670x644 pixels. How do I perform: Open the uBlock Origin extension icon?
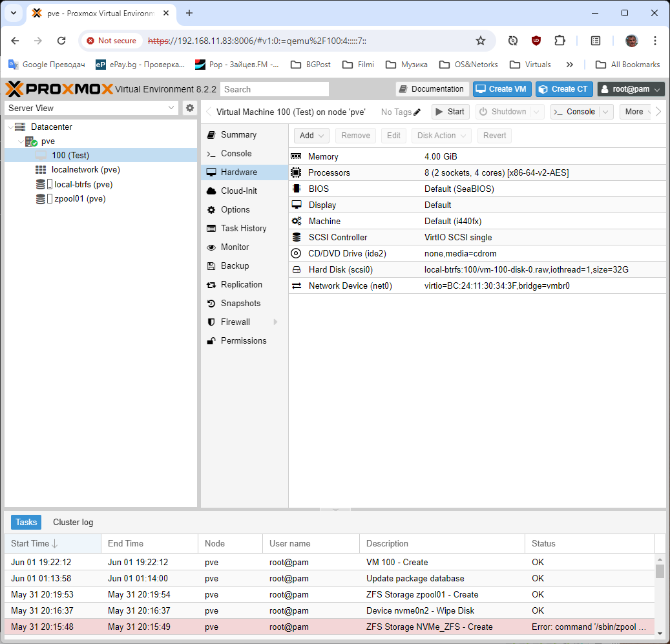coord(536,41)
